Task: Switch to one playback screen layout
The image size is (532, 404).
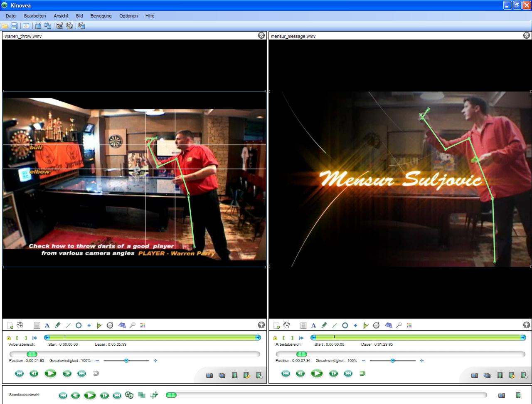Action: pyautogui.click(x=38, y=26)
